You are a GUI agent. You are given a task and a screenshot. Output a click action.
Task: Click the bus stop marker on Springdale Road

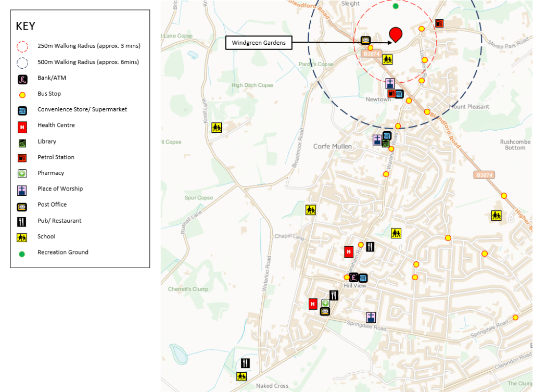click(x=515, y=318)
